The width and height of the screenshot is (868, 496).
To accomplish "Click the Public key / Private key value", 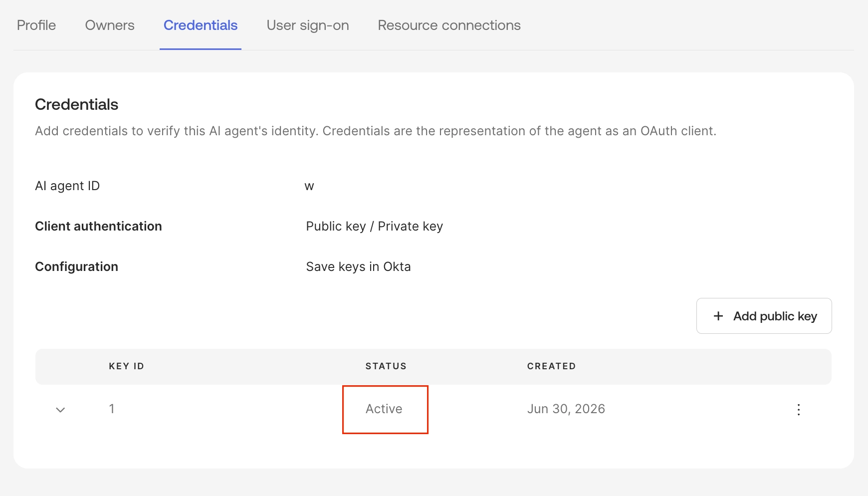I will (x=375, y=226).
